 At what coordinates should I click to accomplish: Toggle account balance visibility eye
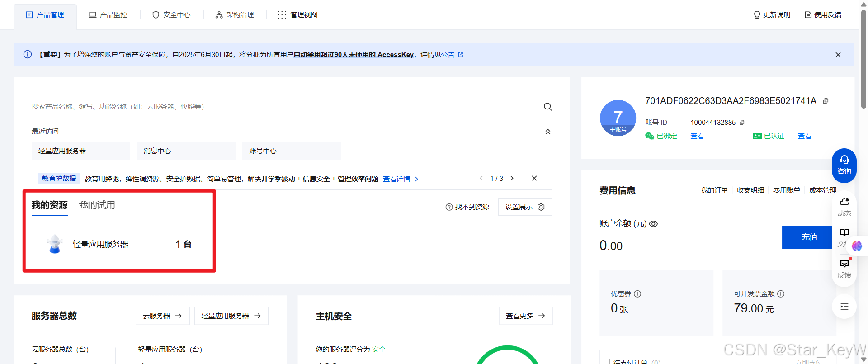click(653, 224)
